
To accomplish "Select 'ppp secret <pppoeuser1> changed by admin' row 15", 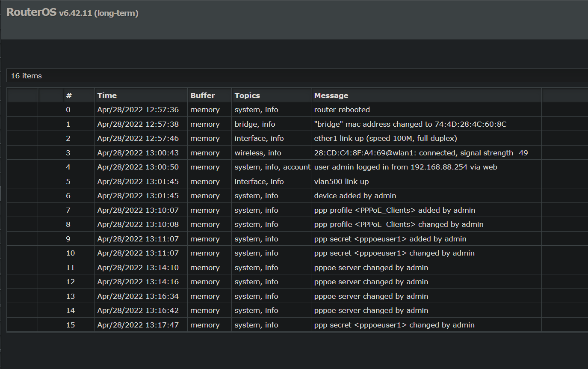I will pyautogui.click(x=394, y=325).
